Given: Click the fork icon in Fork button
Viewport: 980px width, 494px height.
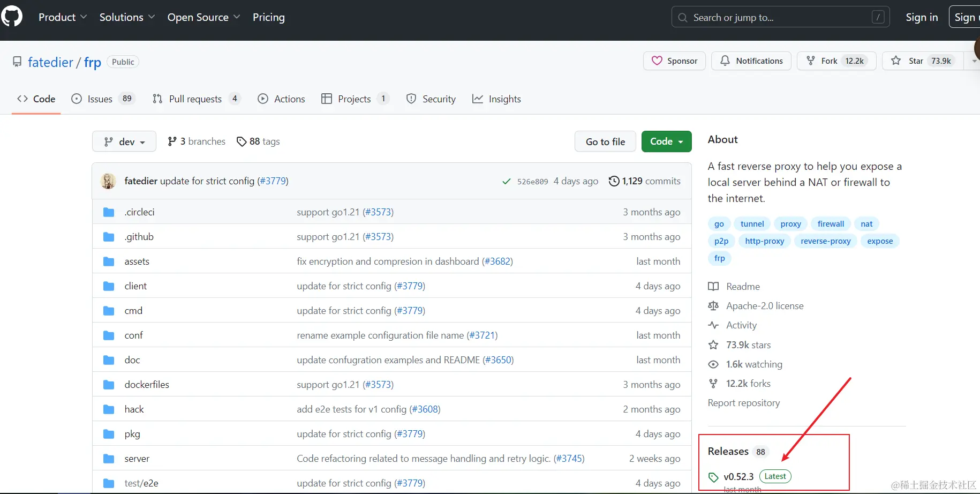Looking at the screenshot, I should tap(811, 61).
